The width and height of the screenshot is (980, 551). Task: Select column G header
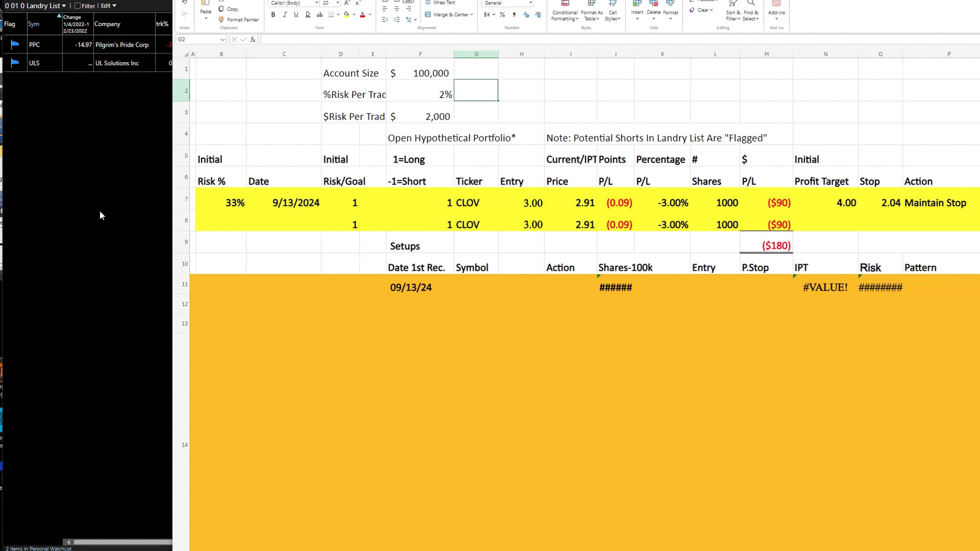[x=476, y=54]
